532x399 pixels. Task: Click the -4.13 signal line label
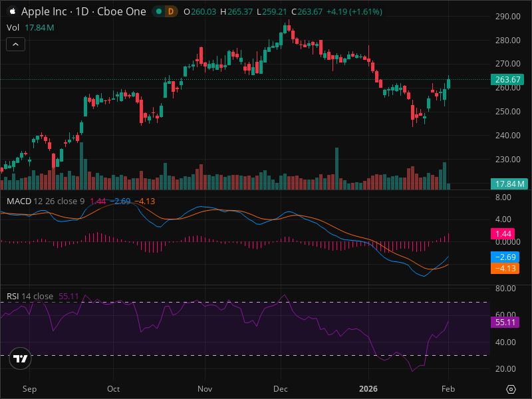505,269
